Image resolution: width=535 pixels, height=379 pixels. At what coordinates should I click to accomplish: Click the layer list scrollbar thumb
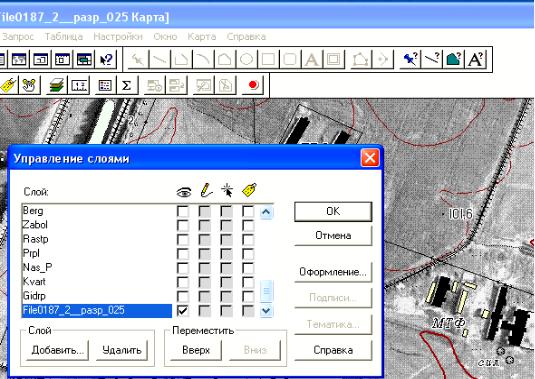point(266,291)
